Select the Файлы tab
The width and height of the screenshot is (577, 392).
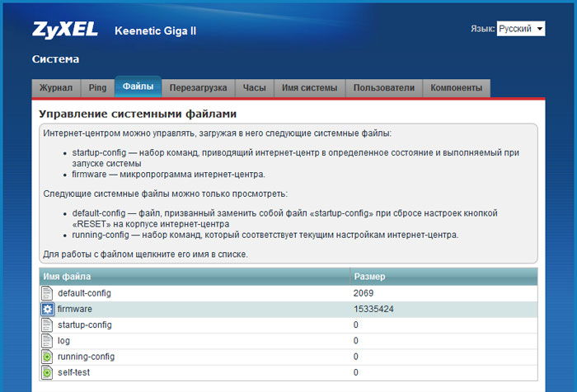[x=138, y=86]
